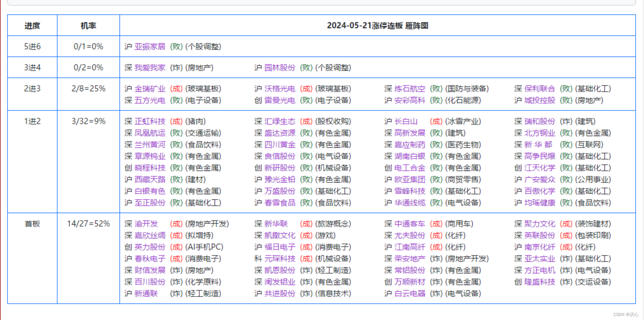644x320 pixels.
Task: Open the 北方铜业 stock link
Action: point(540,133)
